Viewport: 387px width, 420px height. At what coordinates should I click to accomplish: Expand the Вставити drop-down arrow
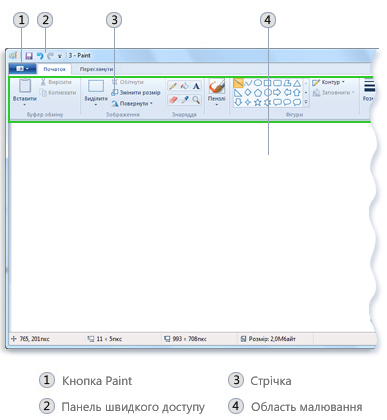pyautogui.click(x=25, y=105)
